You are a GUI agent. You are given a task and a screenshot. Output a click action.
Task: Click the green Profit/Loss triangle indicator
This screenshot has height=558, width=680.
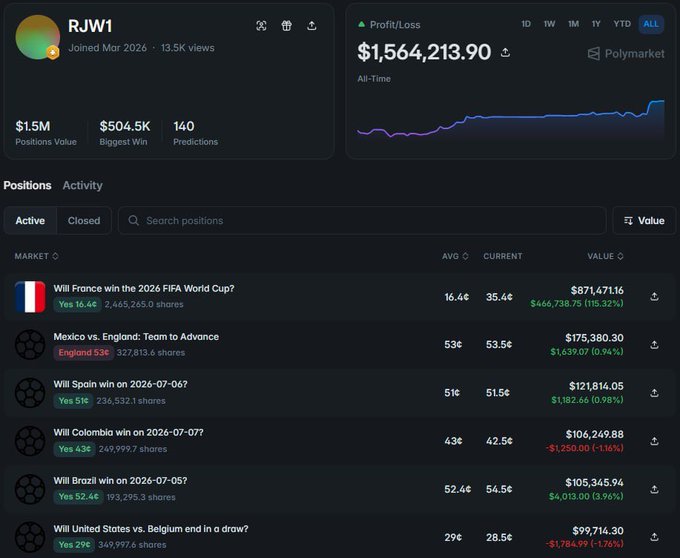tap(361, 24)
